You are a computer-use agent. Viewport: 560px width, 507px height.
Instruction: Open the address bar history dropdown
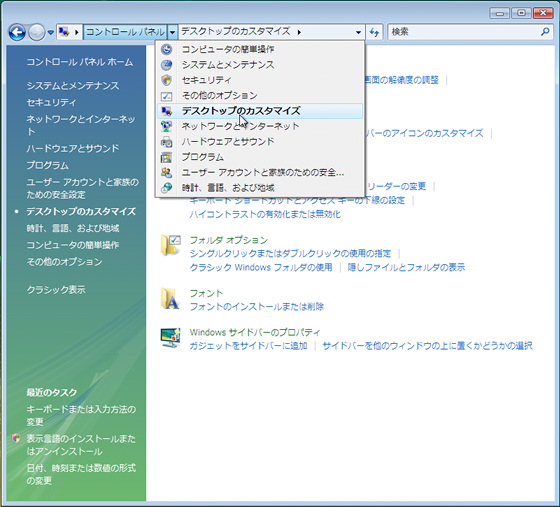358,32
